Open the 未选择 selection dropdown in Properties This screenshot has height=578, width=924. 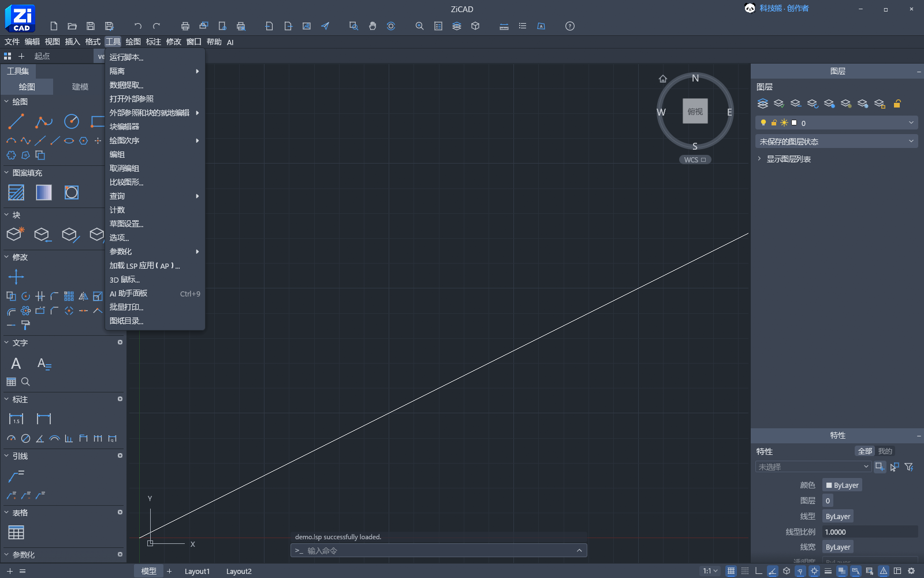(x=813, y=466)
